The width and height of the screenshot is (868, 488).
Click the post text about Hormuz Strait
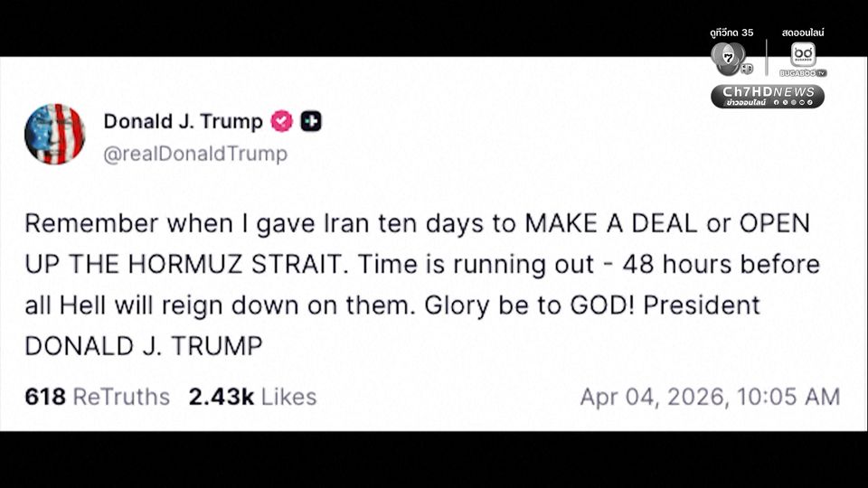coord(416,285)
